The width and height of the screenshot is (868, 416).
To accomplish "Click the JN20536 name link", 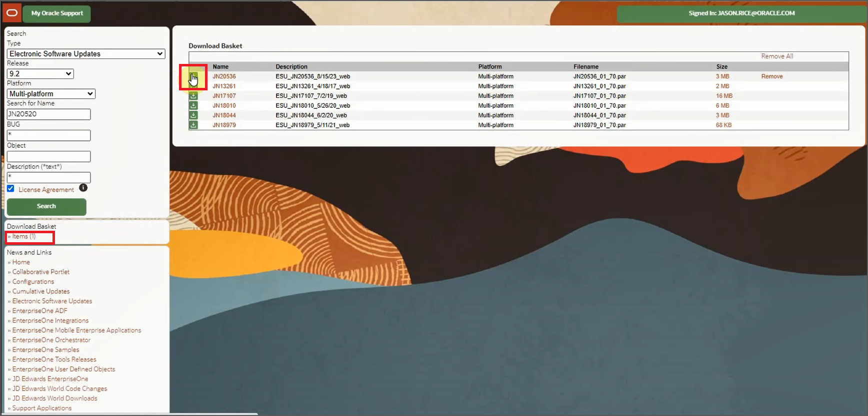I will tap(224, 76).
